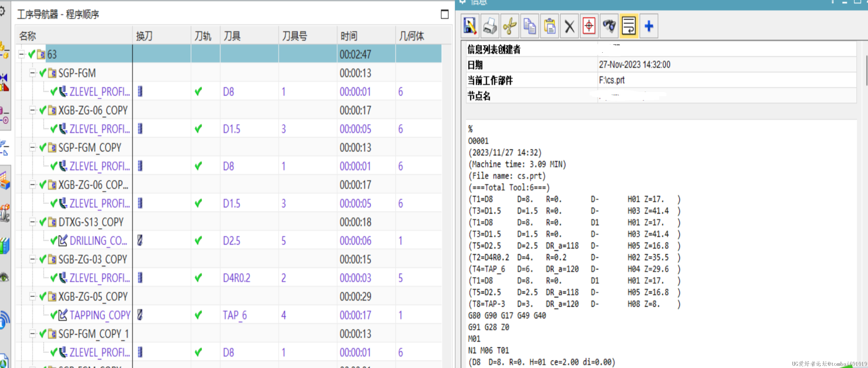Click the clipboard Paste icon

click(549, 26)
